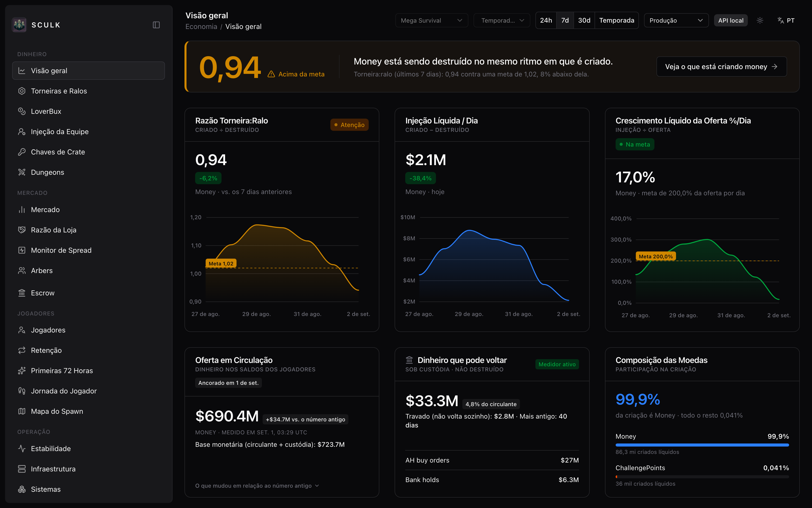The width and height of the screenshot is (812, 508).
Task: Click the Meta 200,0% chart target label
Action: click(x=656, y=256)
